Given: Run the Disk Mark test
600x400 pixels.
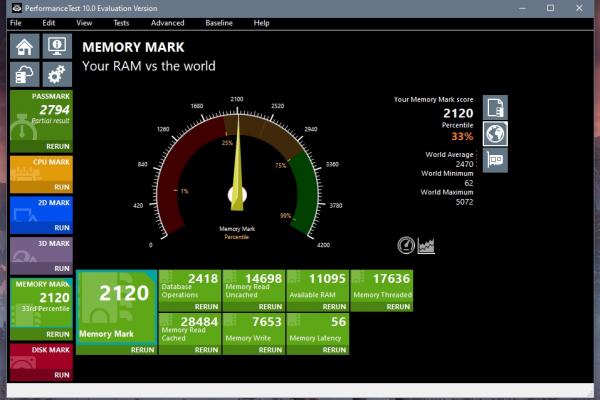Looking at the screenshot, I should 62,375.
